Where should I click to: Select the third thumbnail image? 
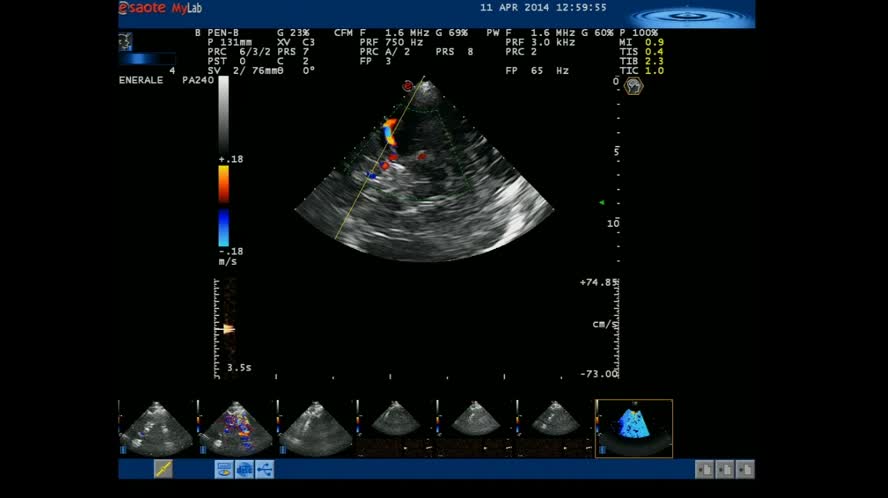pos(316,428)
